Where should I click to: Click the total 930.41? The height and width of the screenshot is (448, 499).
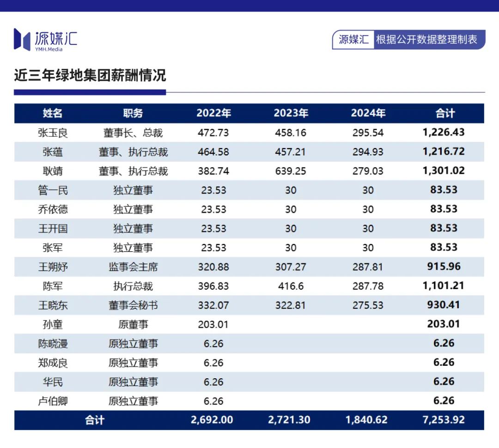[x=444, y=304]
